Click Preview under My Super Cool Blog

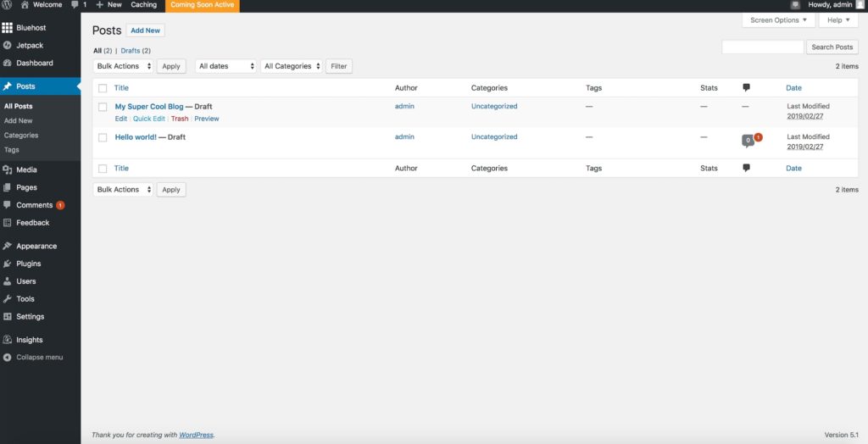point(207,119)
